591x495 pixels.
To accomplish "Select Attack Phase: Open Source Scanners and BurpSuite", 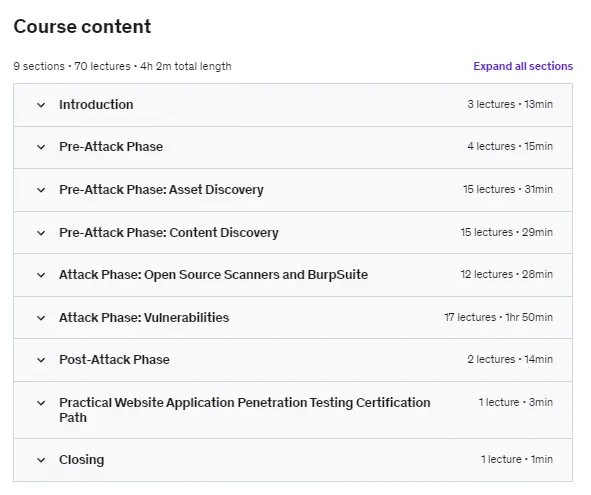I will (x=213, y=275).
